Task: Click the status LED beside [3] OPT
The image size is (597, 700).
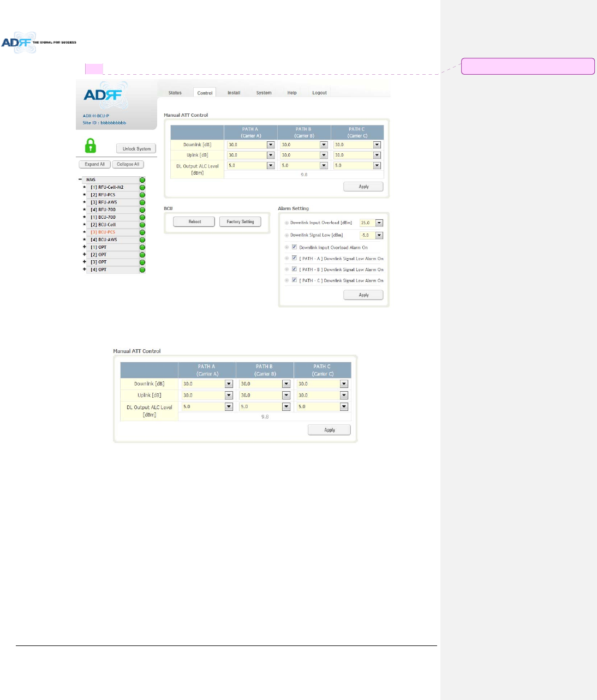Action: tap(142, 262)
